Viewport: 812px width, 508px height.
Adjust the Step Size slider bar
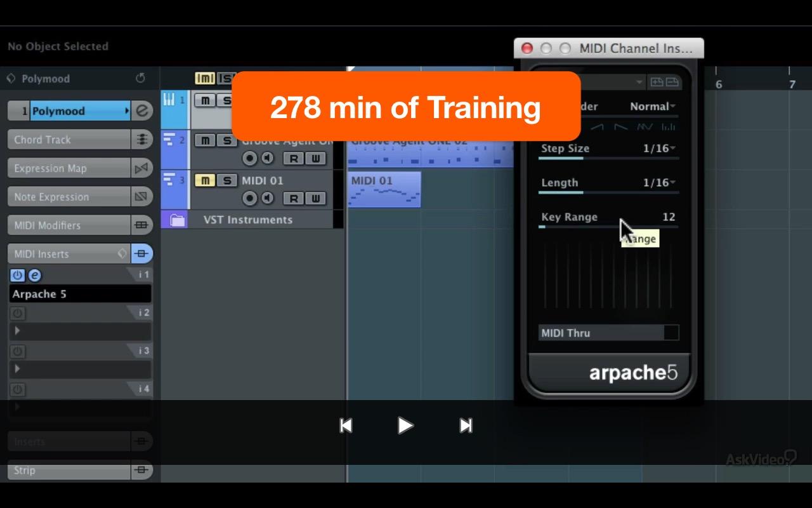pyautogui.click(x=608, y=158)
